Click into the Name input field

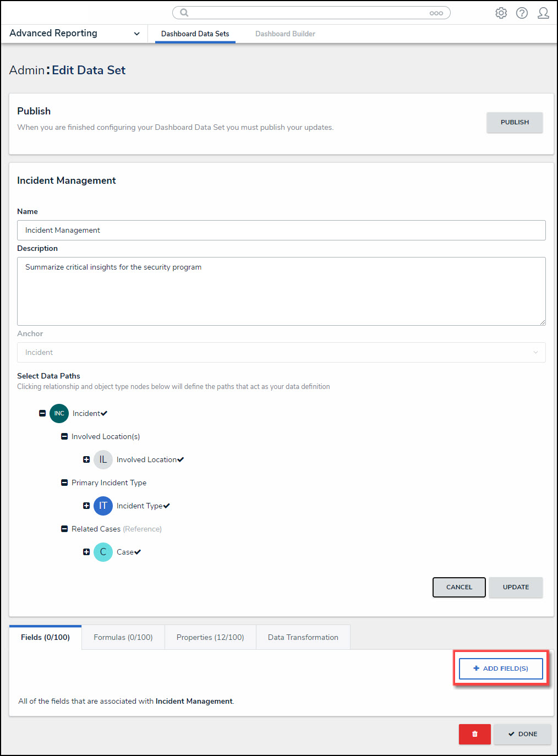click(x=281, y=230)
